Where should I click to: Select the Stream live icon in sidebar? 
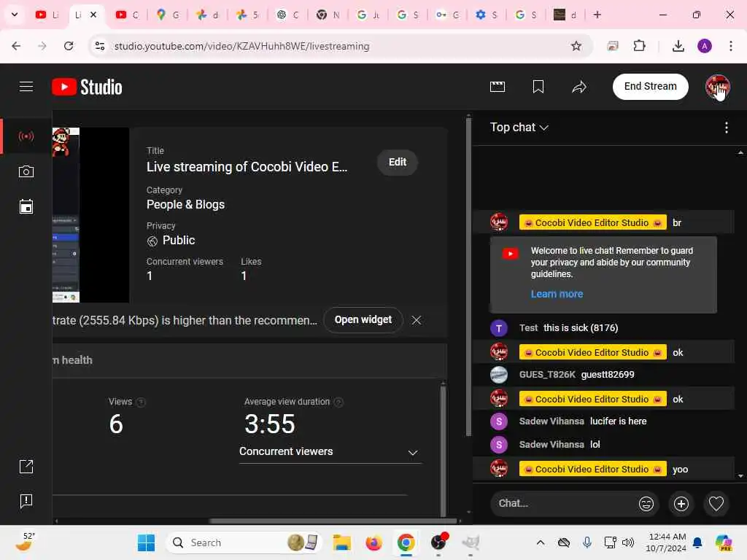(x=26, y=136)
